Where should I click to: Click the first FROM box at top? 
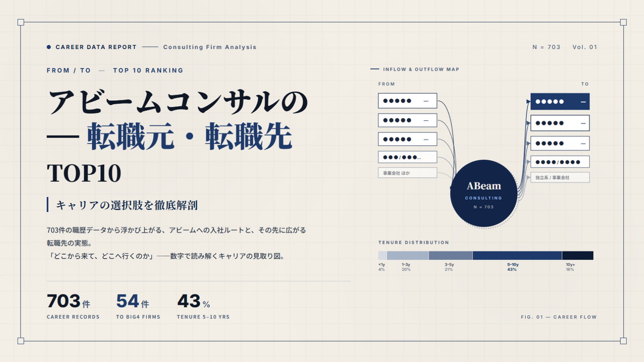(x=407, y=101)
